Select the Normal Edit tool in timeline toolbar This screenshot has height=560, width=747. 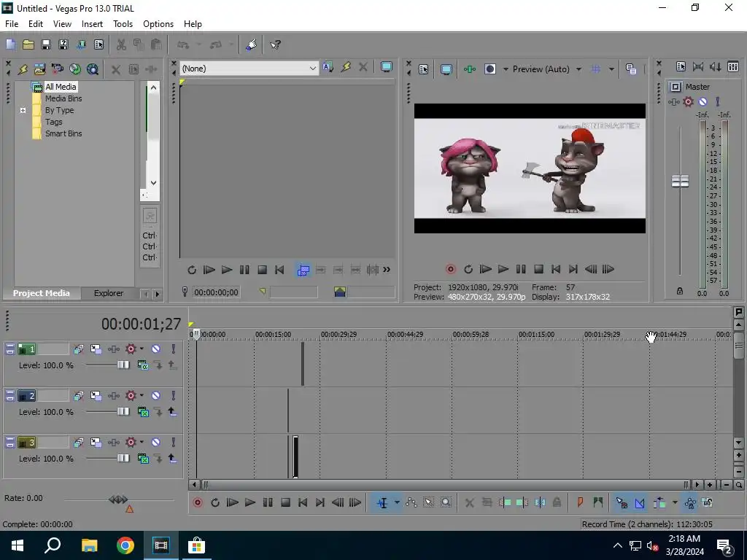click(382, 503)
